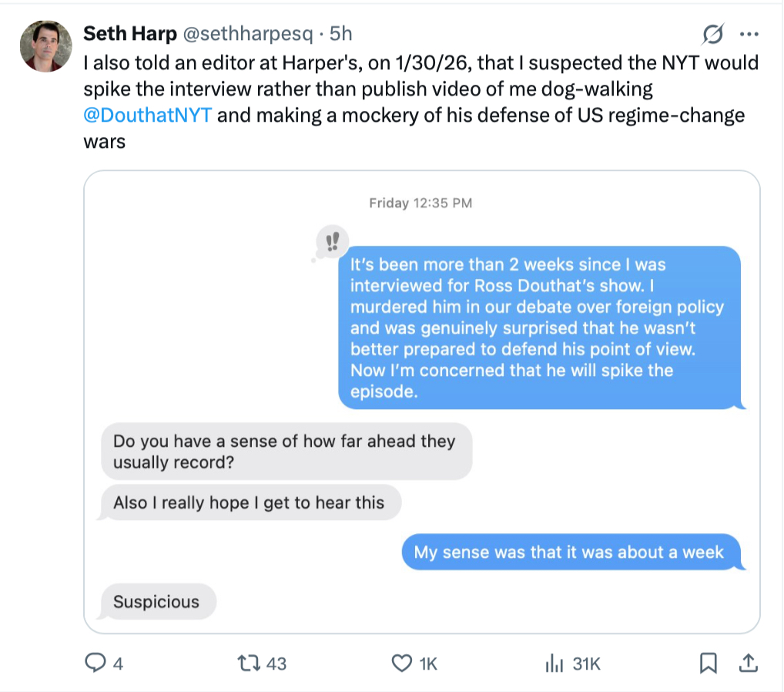The height and width of the screenshot is (692, 784).
Task: Click the "Also I really hope" message bubble
Action: coord(250,503)
